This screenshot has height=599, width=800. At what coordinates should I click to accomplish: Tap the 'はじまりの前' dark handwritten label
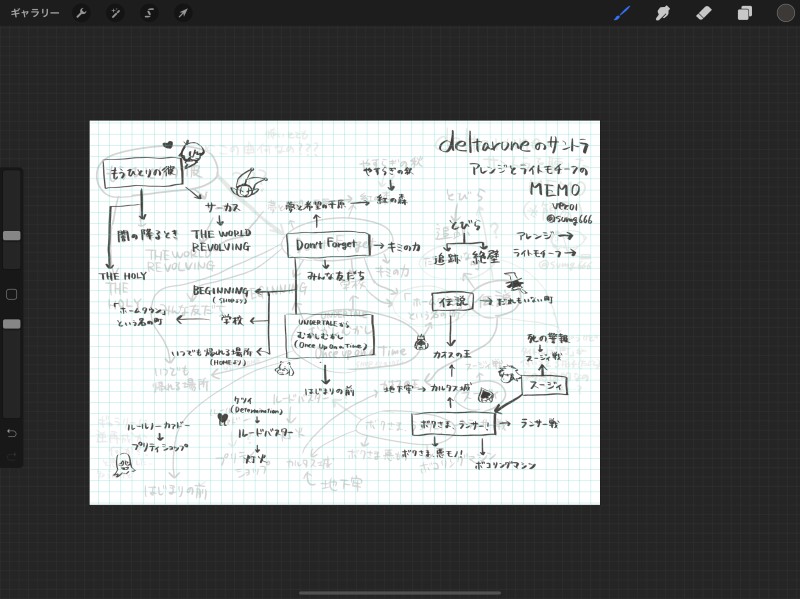point(329,391)
